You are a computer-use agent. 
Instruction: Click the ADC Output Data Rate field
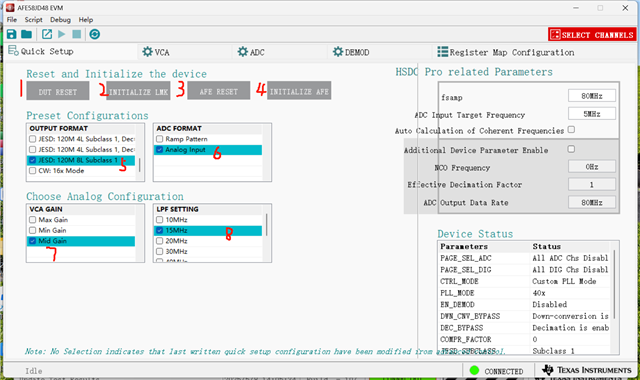click(x=592, y=202)
